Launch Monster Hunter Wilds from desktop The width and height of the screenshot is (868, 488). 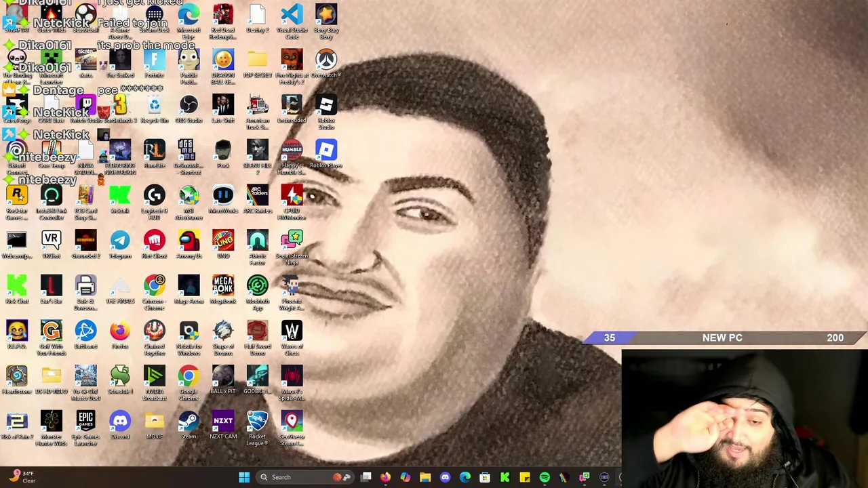tap(51, 428)
